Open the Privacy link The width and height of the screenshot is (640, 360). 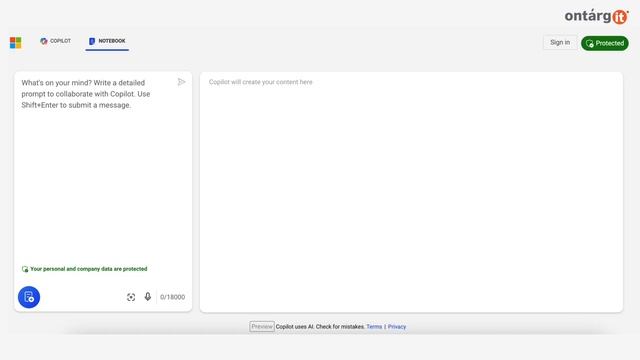click(397, 327)
